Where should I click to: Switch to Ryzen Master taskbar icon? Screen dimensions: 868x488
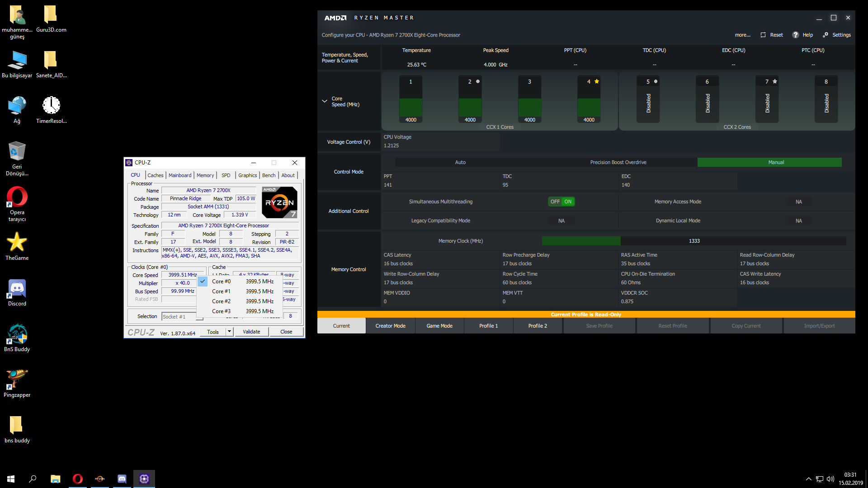point(100,479)
